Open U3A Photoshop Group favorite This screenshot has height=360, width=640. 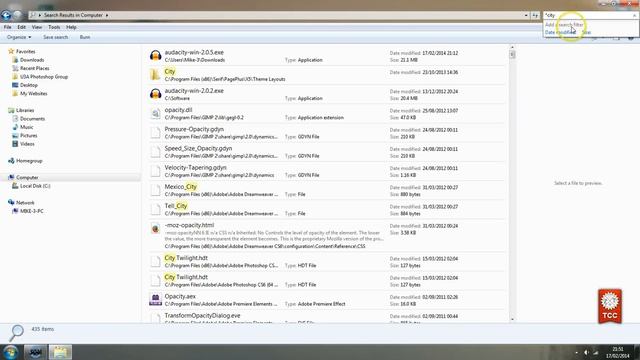pos(44,77)
